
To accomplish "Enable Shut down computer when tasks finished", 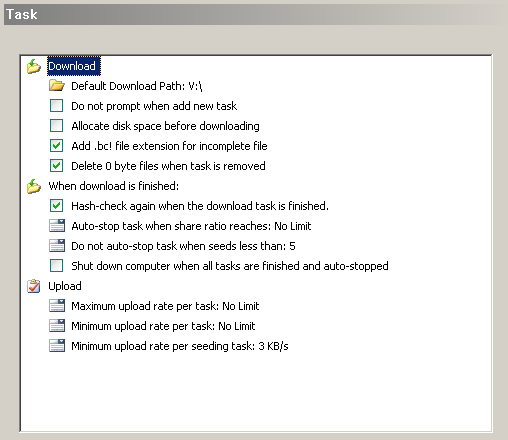I will (56, 266).
